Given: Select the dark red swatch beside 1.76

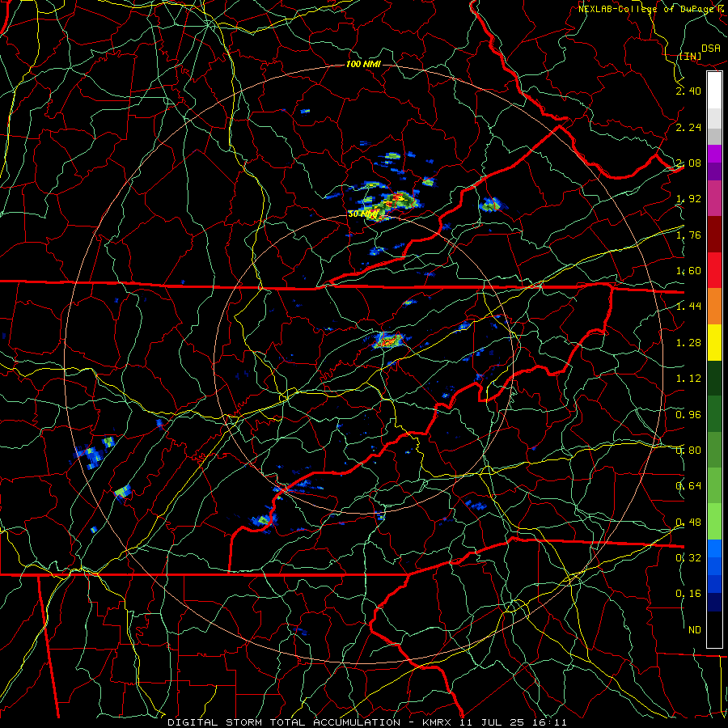Looking at the screenshot, I should [x=714, y=235].
